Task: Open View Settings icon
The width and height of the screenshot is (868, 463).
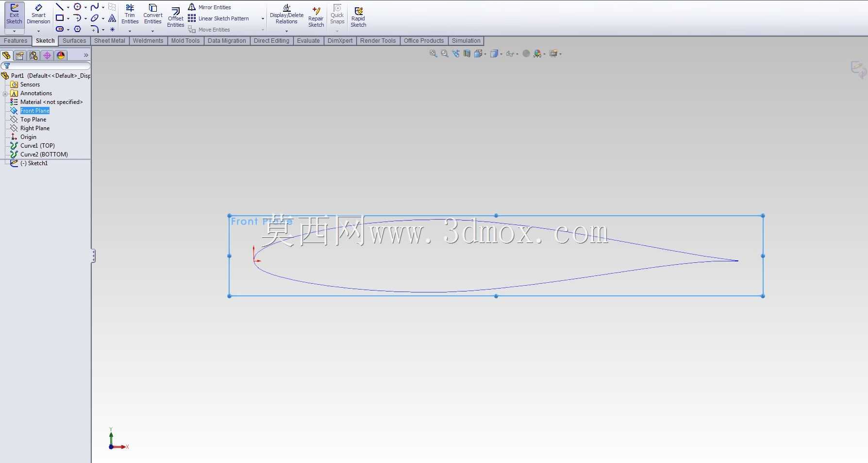Action: 553,53
